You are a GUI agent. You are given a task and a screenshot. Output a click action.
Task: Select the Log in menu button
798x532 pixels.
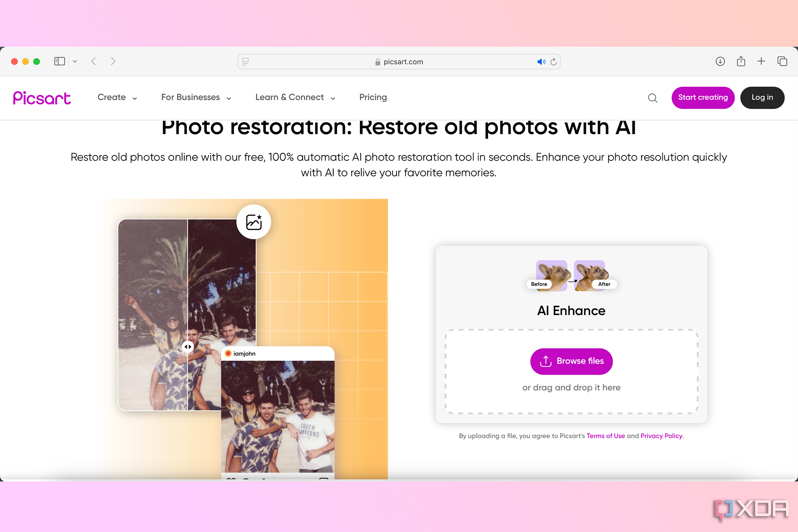point(762,97)
